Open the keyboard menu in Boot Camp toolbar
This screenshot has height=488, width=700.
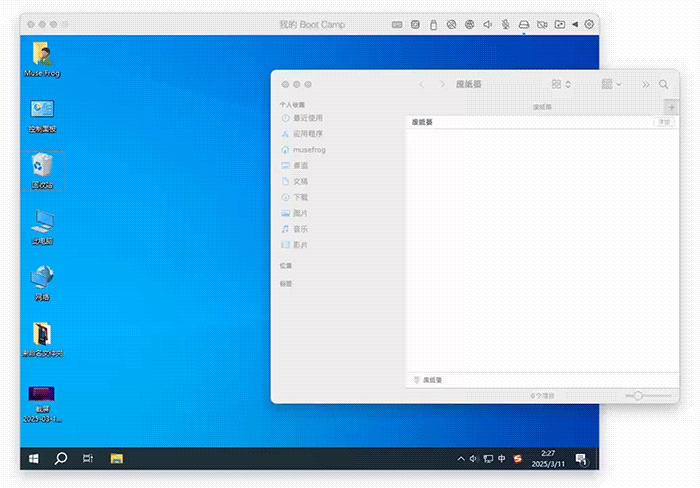397,25
